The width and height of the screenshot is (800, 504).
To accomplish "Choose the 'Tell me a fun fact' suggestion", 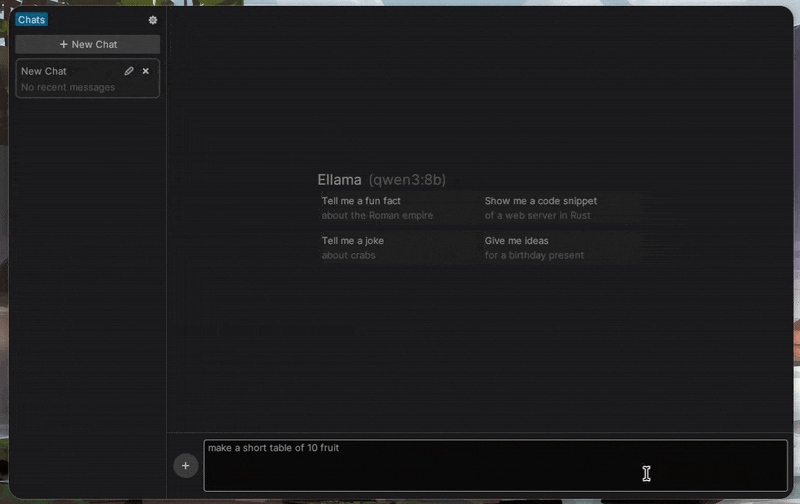I will [x=361, y=201].
